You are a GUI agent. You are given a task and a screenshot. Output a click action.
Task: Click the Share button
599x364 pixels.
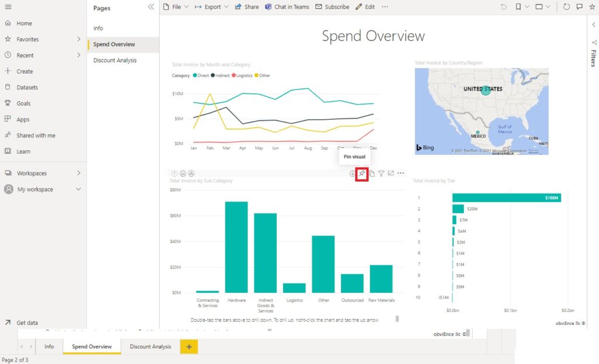[247, 7]
